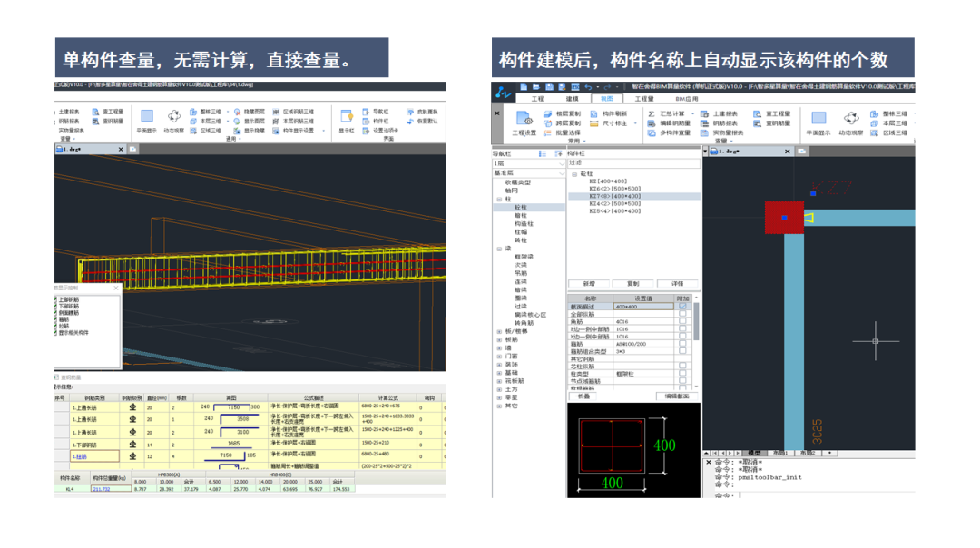Click the new file icon in quick access bar

(524, 87)
